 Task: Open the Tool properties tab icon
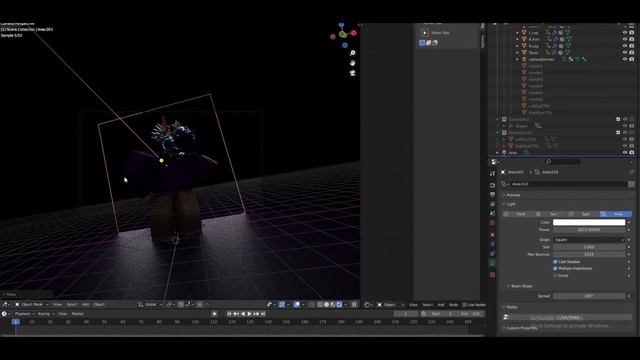[493, 173]
